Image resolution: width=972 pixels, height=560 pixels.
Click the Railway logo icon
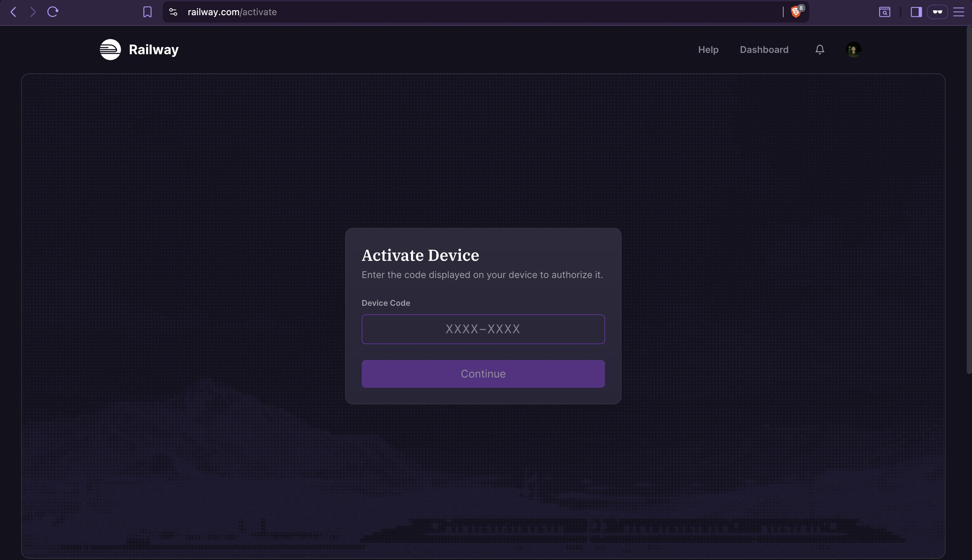(x=110, y=50)
